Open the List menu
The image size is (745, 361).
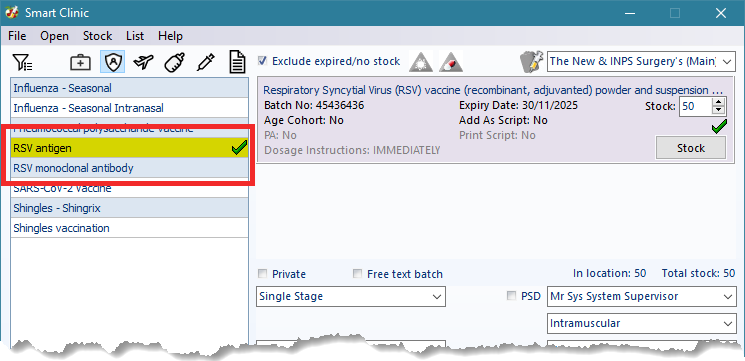(x=135, y=36)
